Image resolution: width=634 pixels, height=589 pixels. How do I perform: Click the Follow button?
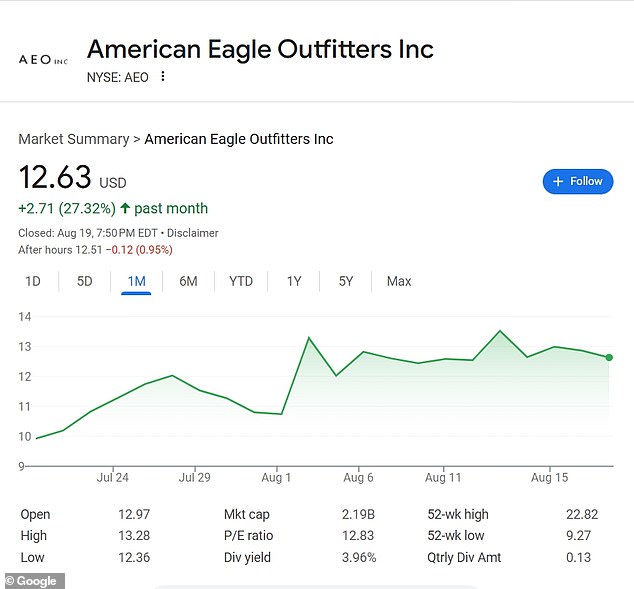pos(577,182)
